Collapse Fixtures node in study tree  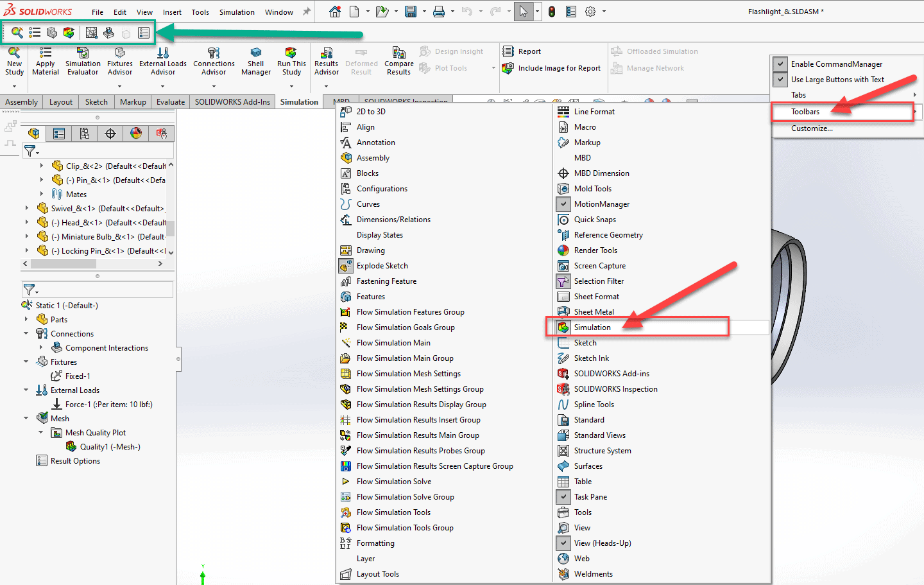(26, 362)
